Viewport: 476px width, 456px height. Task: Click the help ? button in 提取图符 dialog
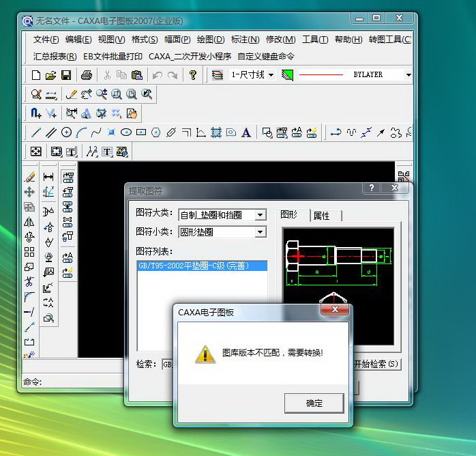[x=372, y=188]
